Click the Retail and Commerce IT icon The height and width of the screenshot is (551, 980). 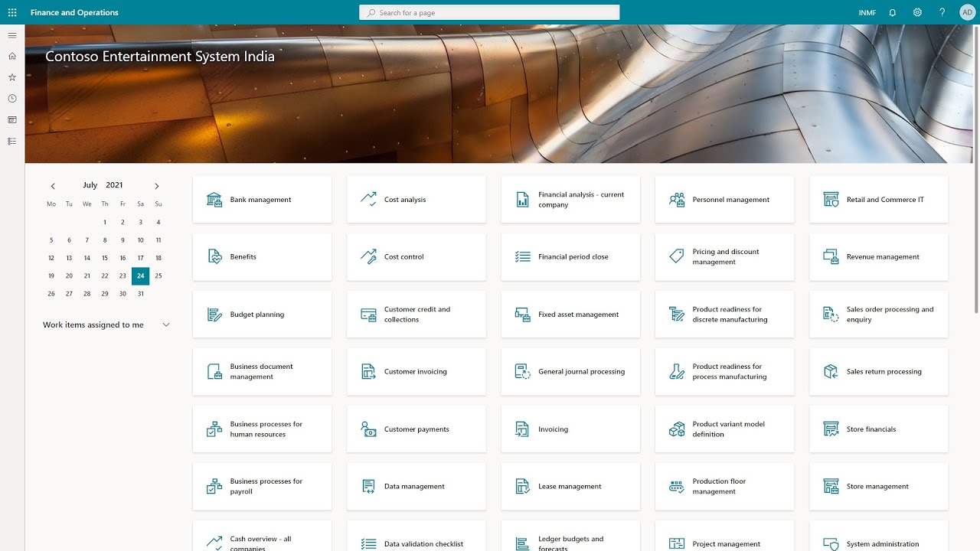tap(831, 200)
